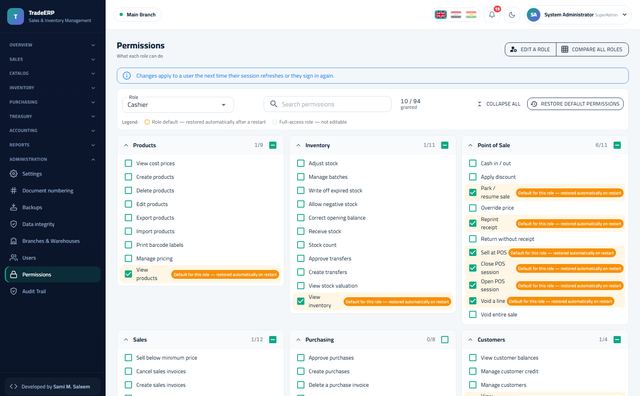Open the Role dropdown Cashier
This screenshot has width=640, height=396.
coord(178,105)
